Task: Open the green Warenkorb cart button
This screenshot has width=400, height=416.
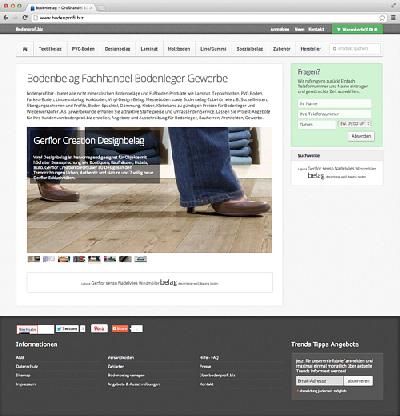Action: pyautogui.click(x=357, y=29)
